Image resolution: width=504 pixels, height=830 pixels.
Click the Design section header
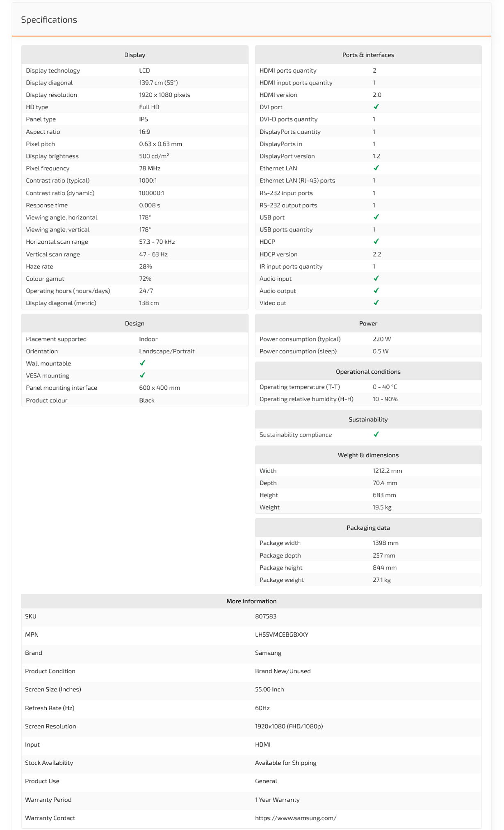coord(135,323)
